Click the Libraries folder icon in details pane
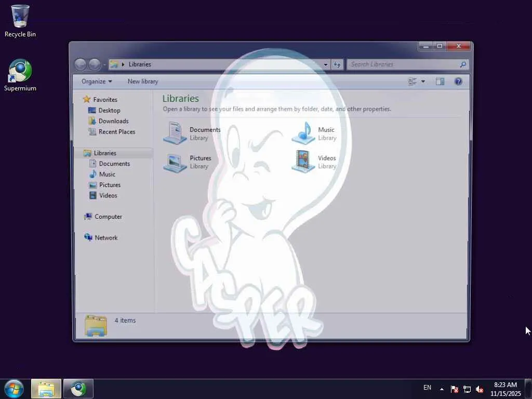Viewport: 532px width, 399px height. point(96,326)
